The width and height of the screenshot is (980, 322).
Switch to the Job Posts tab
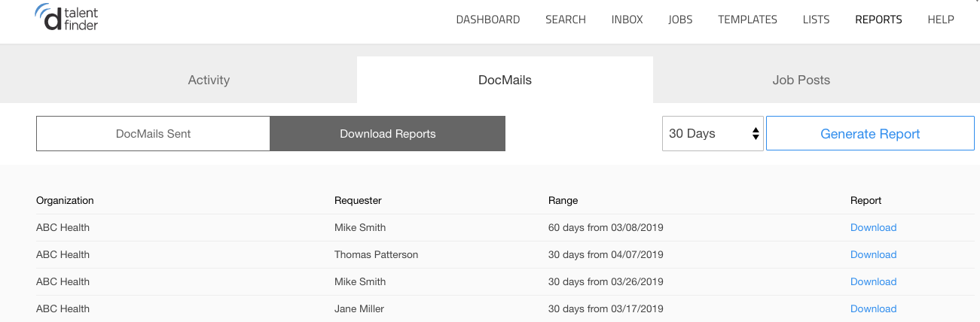(801, 80)
